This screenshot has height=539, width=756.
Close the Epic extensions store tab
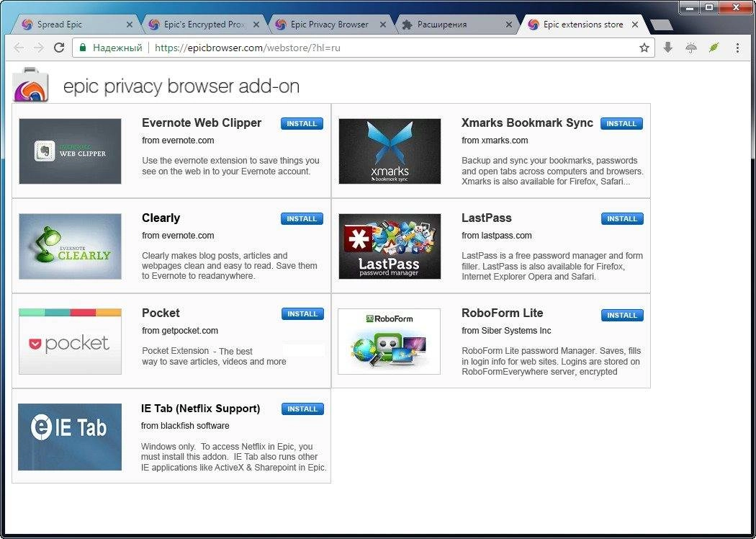(635, 24)
